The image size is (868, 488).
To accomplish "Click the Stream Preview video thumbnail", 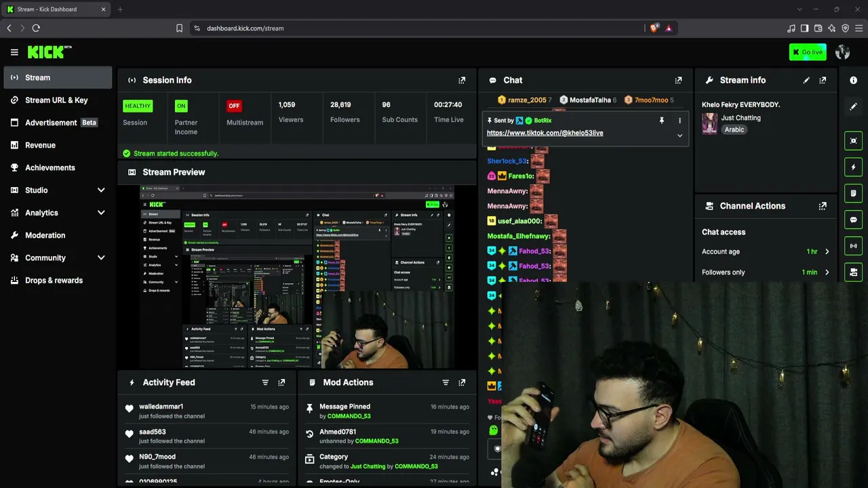I will pos(297,277).
